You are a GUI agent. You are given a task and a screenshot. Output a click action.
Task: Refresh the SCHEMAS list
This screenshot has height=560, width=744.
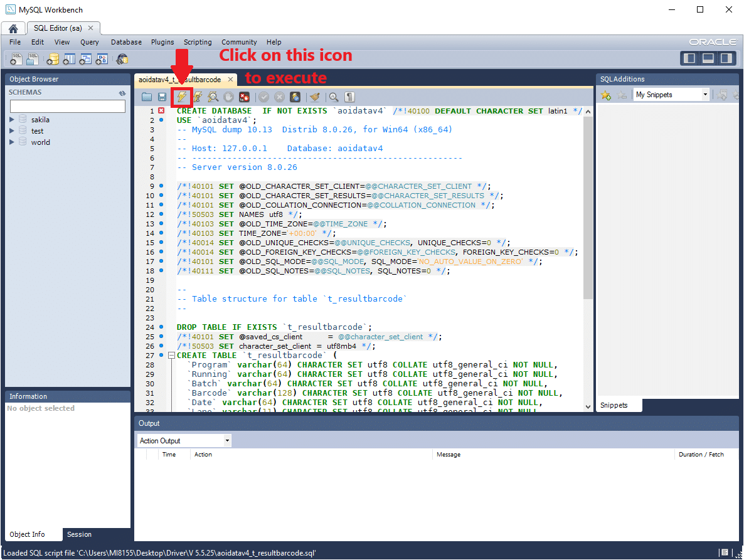(x=122, y=93)
